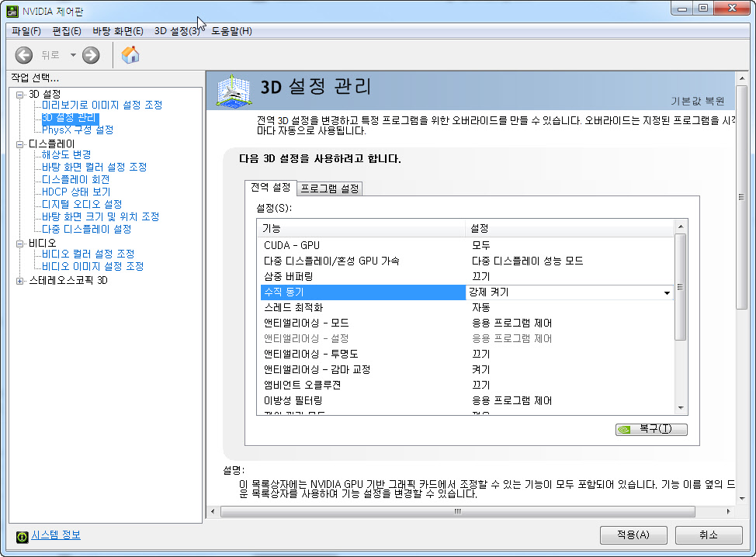Viewport: 756px width, 557px height.
Task: Click the 복구(T) button
Action: (651, 429)
